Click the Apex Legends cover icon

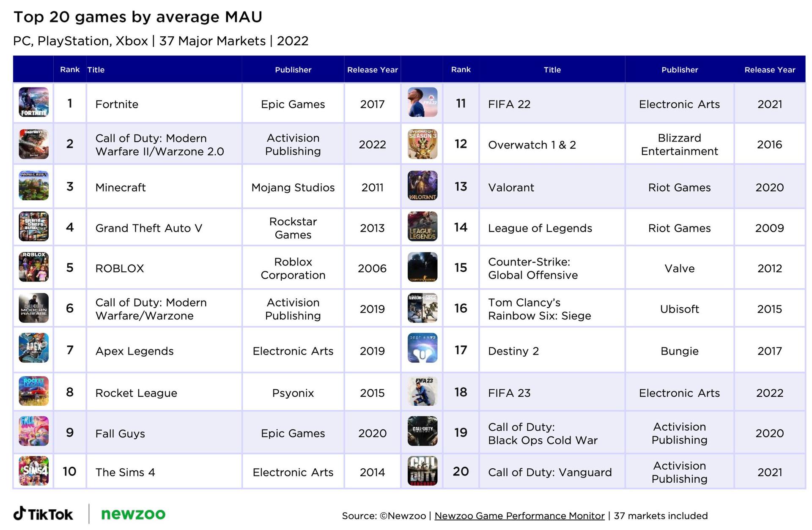[x=33, y=348]
